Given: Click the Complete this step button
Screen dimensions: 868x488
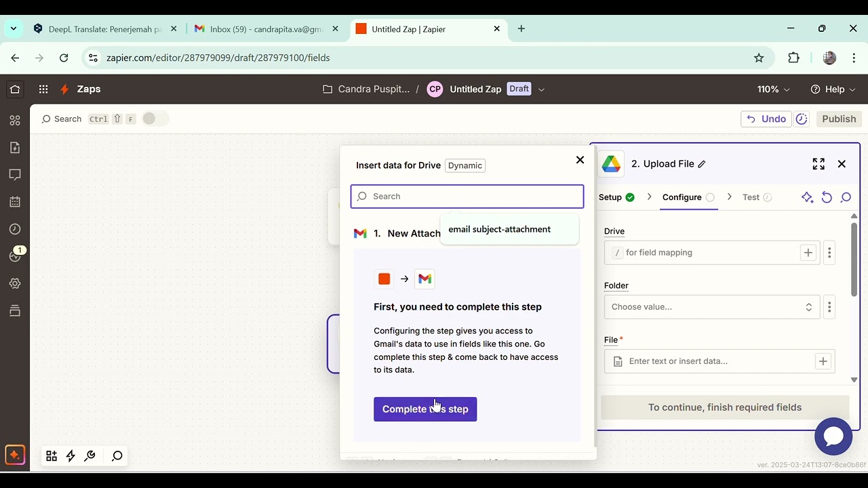Looking at the screenshot, I should 425,409.
